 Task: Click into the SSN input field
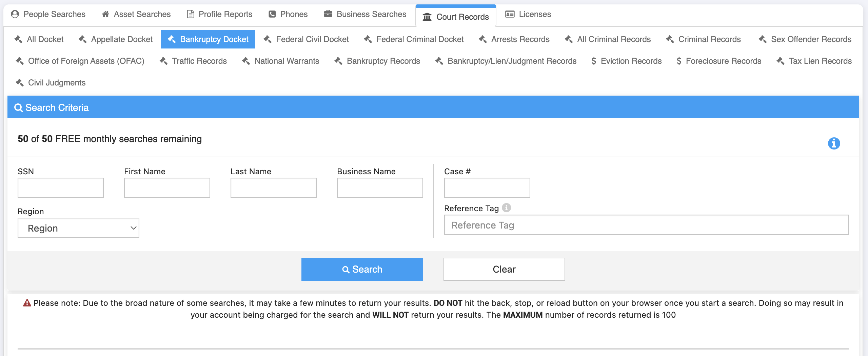point(61,188)
